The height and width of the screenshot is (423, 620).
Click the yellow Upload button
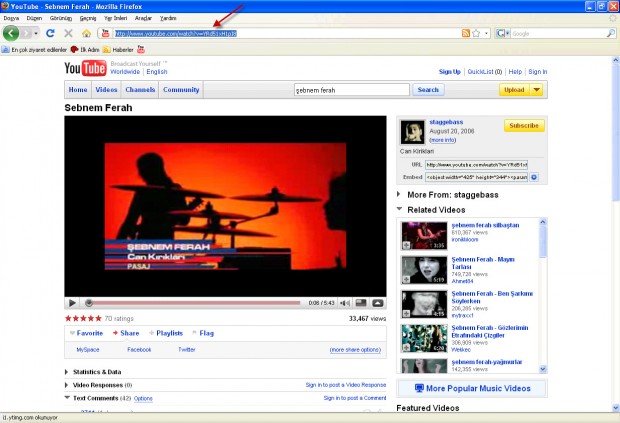514,90
